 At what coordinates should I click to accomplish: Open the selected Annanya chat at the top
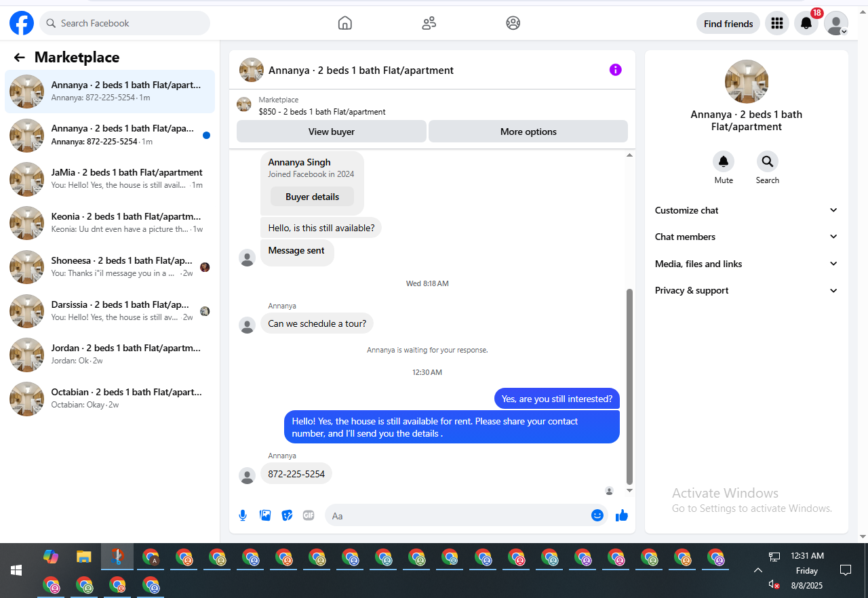click(110, 92)
